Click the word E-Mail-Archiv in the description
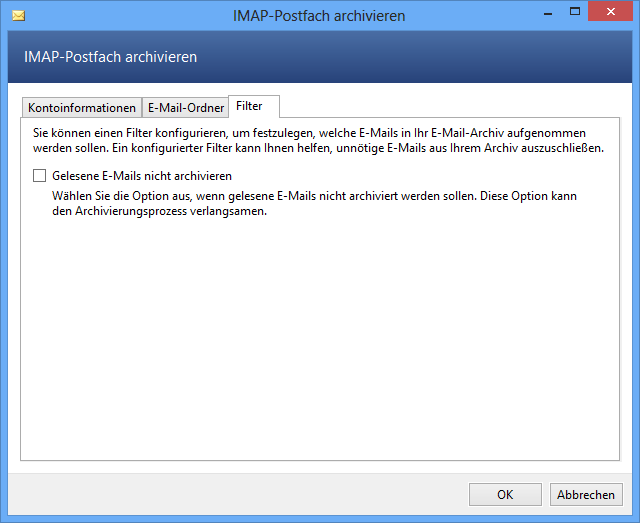Screen dimensions: 640x523 pos(467,133)
